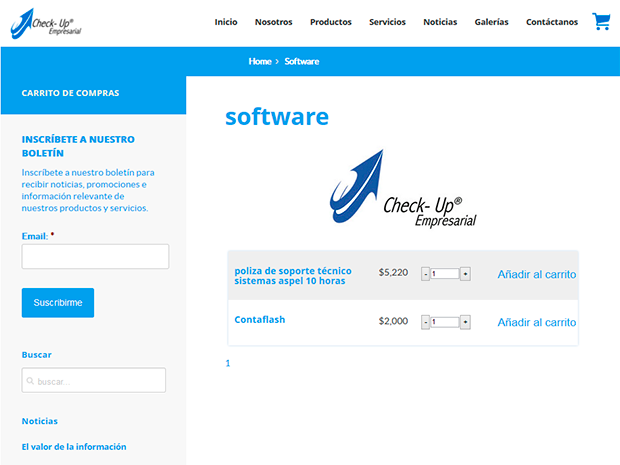Click the 'software' page heading
620x465 pixels.
tap(277, 117)
